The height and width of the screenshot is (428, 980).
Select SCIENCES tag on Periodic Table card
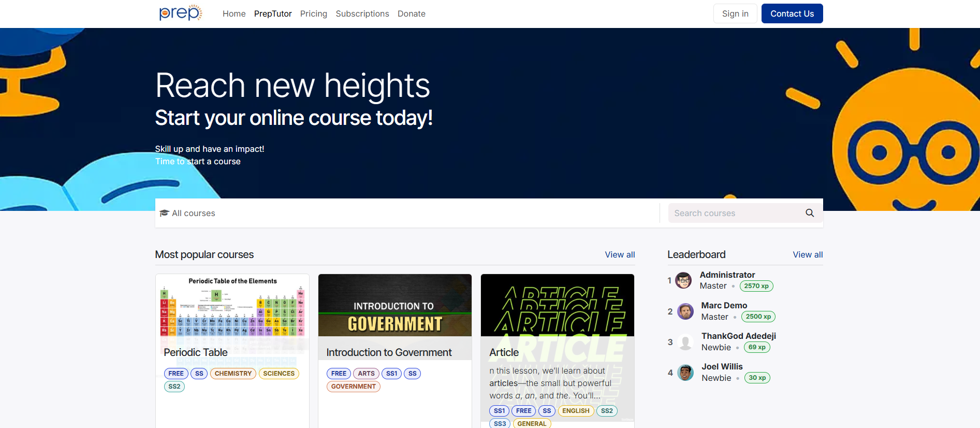click(279, 374)
